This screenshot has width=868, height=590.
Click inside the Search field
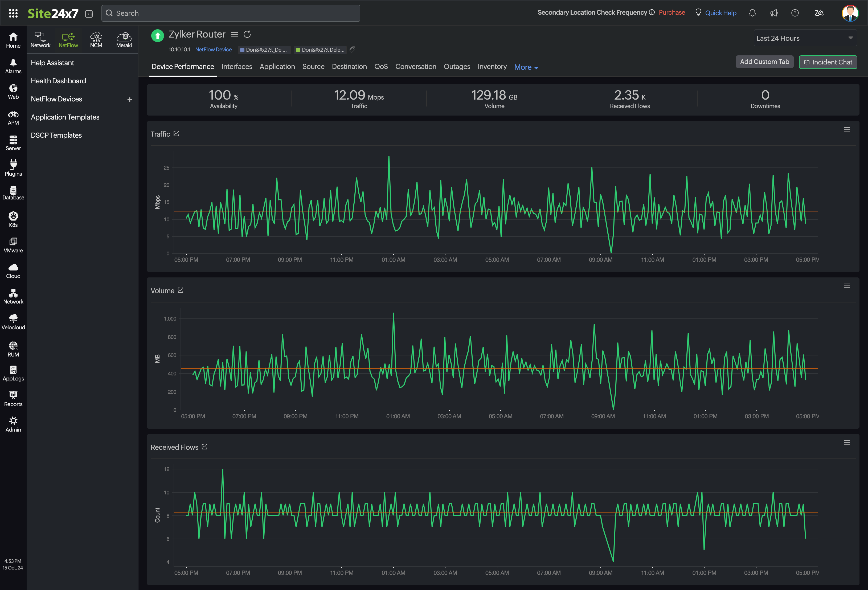click(x=230, y=13)
